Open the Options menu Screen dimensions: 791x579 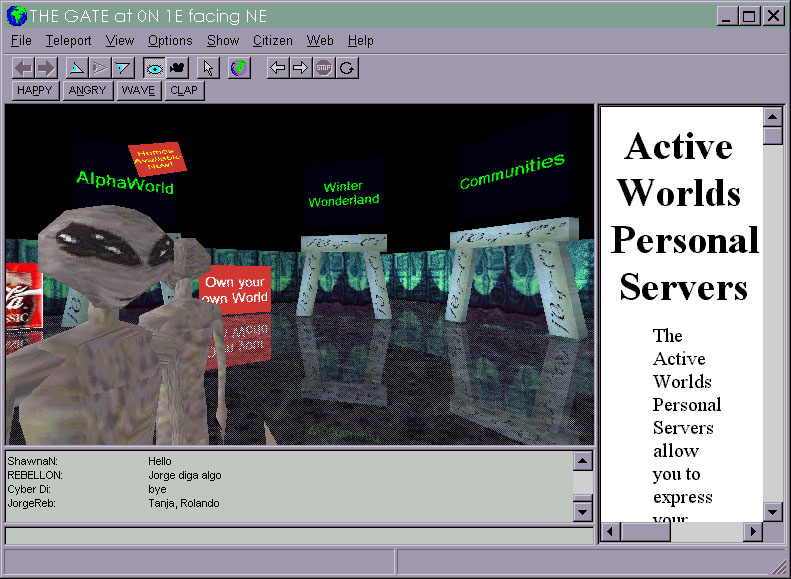pos(170,41)
